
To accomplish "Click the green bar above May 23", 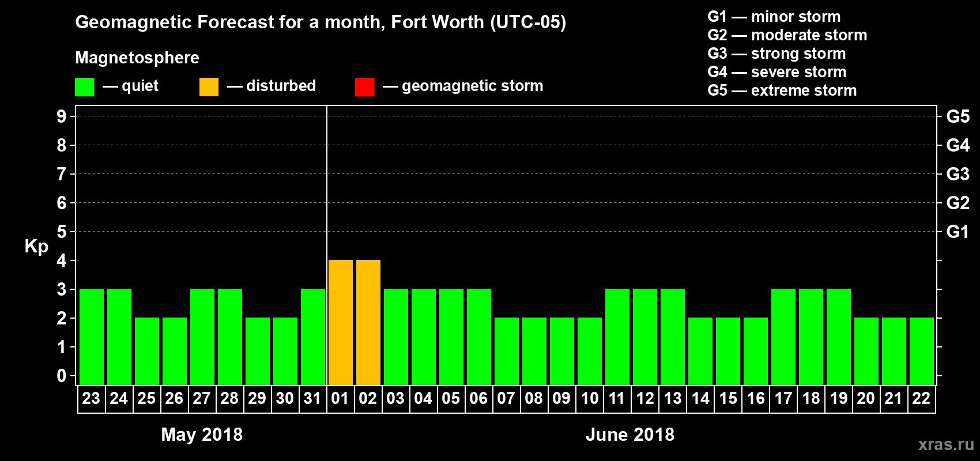I will (92, 337).
